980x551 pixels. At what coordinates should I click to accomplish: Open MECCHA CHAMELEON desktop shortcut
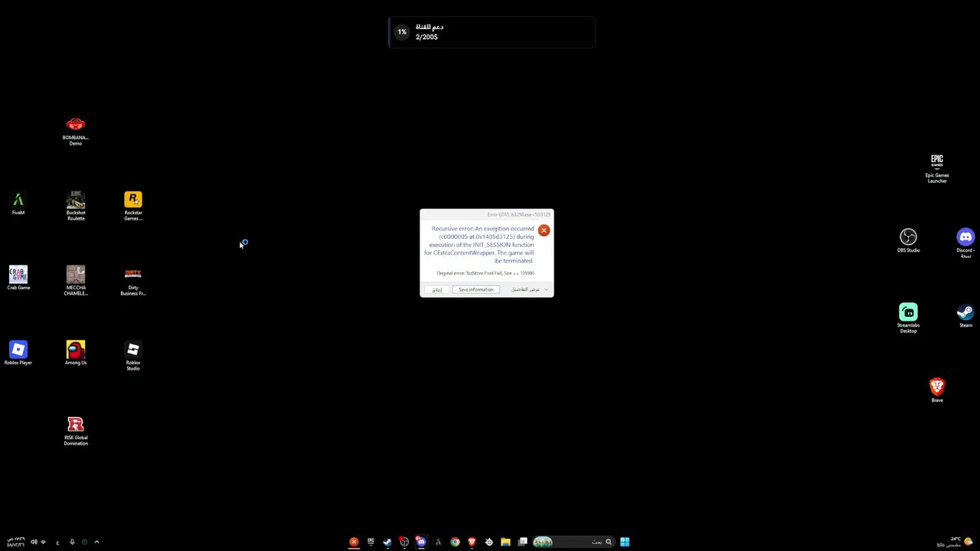pyautogui.click(x=75, y=281)
